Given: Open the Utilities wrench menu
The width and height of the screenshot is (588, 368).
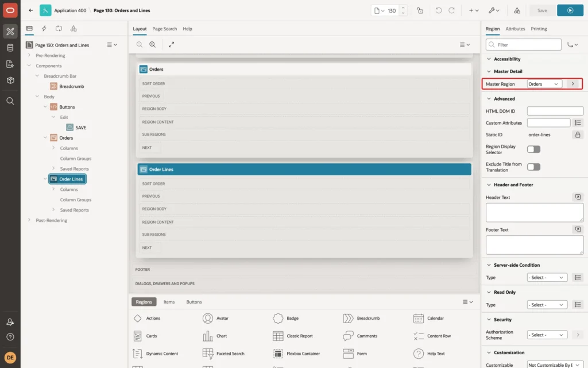Looking at the screenshot, I should [x=494, y=10].
